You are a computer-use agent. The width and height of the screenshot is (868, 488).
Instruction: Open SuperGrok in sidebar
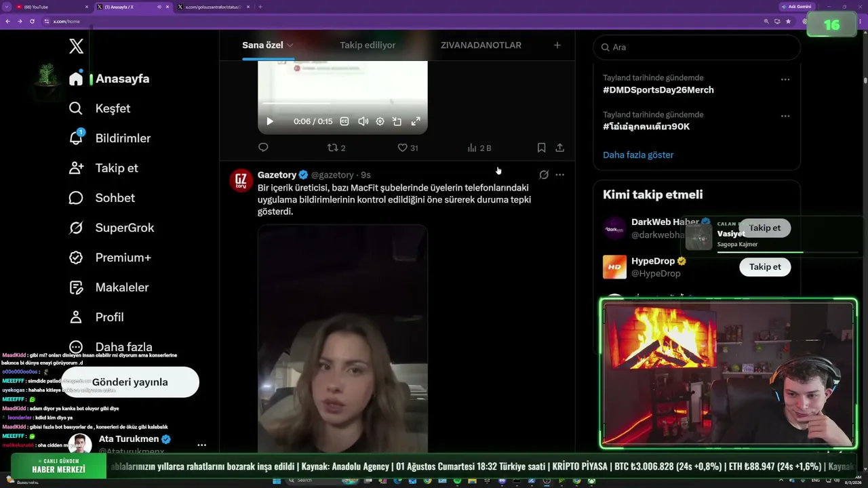(111, 228)
